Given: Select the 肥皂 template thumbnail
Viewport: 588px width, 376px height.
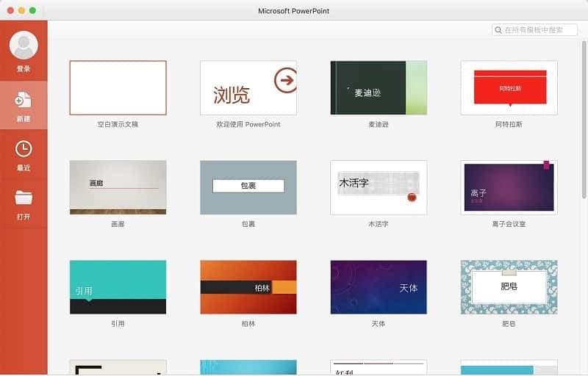Looking at the screenshot, I should pyautogui.click(x=509, y=287).
